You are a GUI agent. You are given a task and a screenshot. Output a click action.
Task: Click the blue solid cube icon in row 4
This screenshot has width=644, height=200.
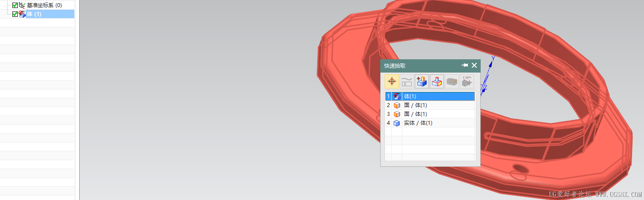(397, 123)
